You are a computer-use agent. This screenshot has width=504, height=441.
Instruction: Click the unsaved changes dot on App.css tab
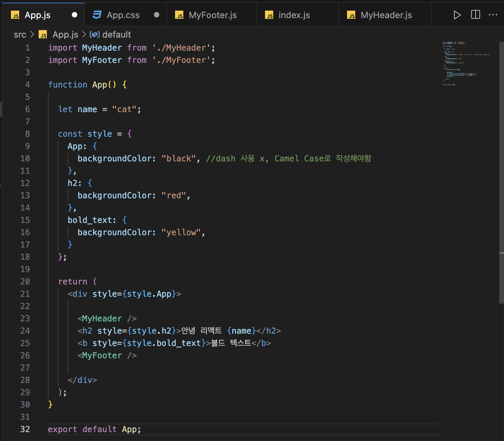click(156, 15)
